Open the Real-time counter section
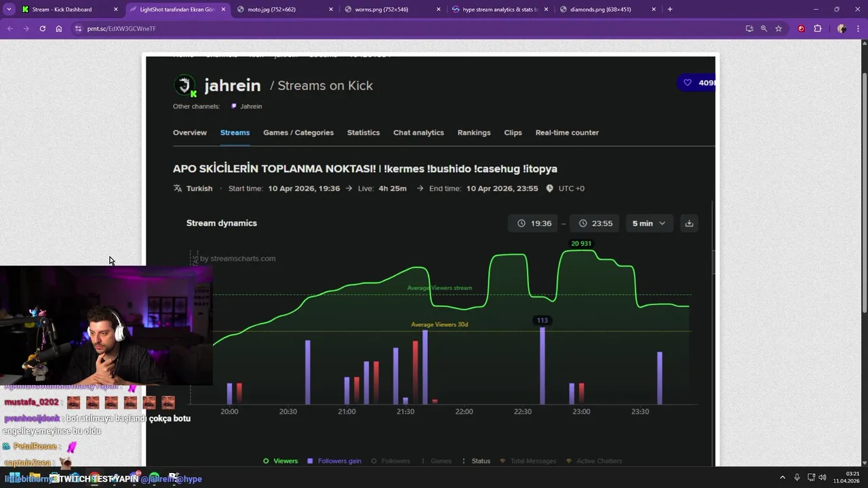The image size is (868, 488). (x=567, y=132)
